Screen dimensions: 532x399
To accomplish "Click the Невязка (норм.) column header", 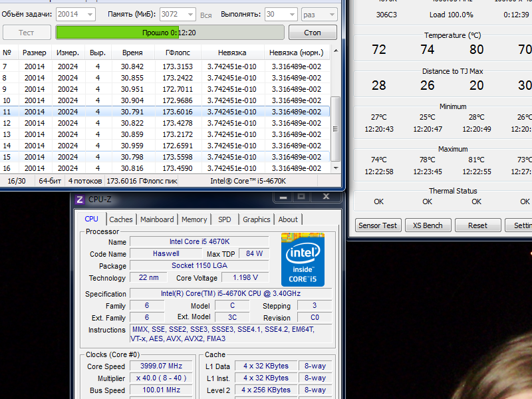I will point(297,53).
